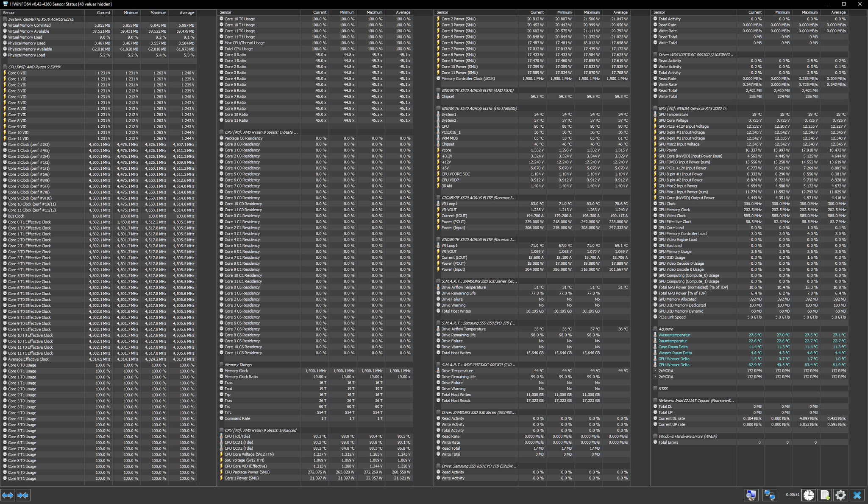Screen dimensions: 868x504
Task: Click the lightning icon beside CPU Package Power
Action: 222,472
